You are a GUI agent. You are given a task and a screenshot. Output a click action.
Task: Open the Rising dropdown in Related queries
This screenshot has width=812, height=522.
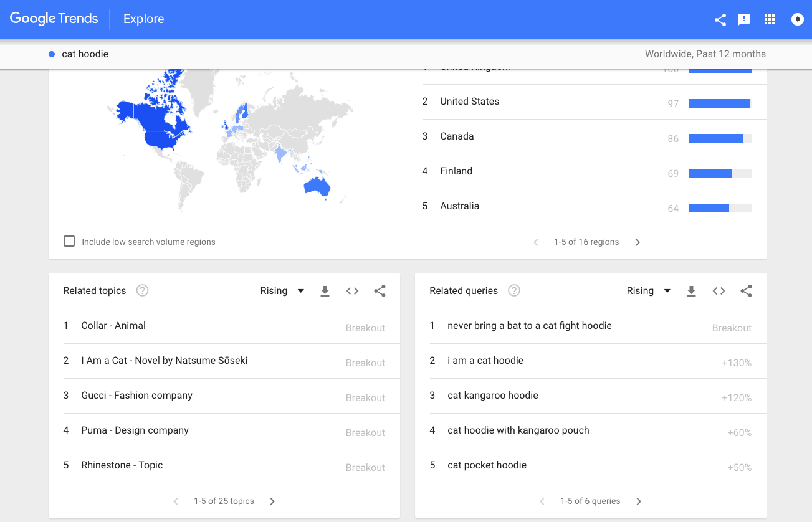pyautogui.click(x=649, y=291)
